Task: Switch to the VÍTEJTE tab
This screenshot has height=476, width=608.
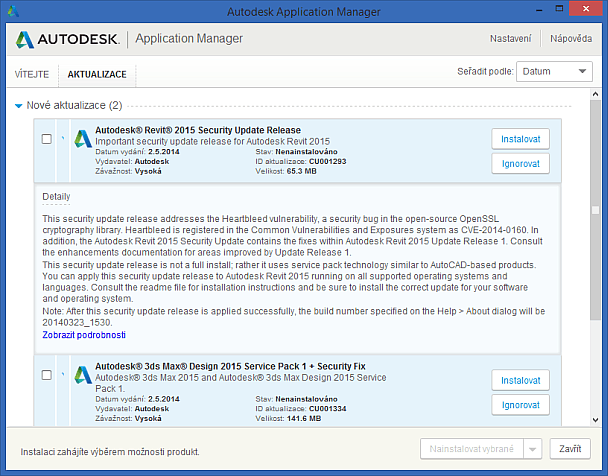Action: [32, 74]
